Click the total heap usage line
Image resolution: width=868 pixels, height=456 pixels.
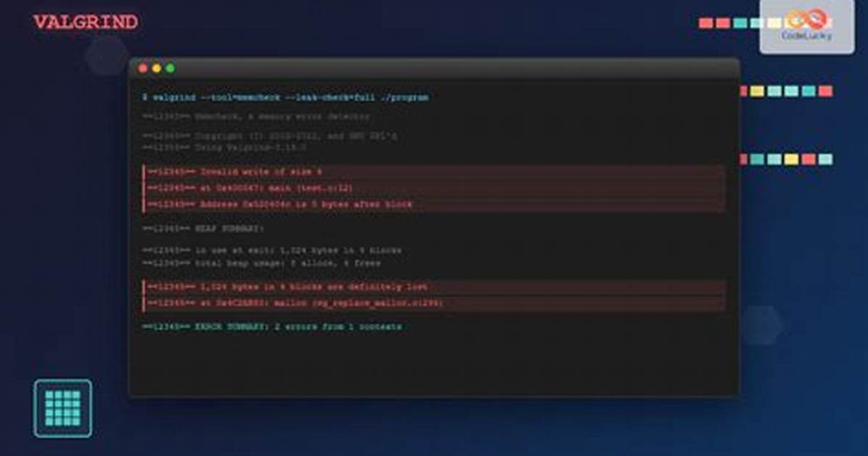(x=261, y=264)
